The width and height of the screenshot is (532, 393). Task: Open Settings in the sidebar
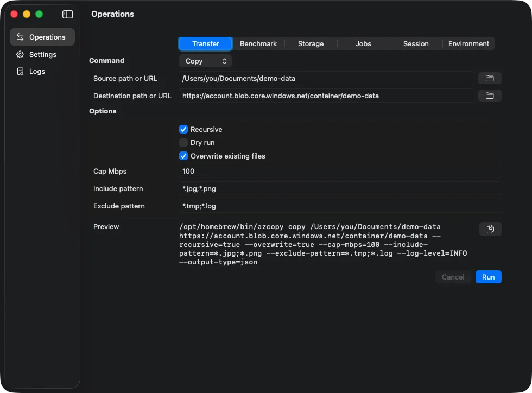coord(42,54)
